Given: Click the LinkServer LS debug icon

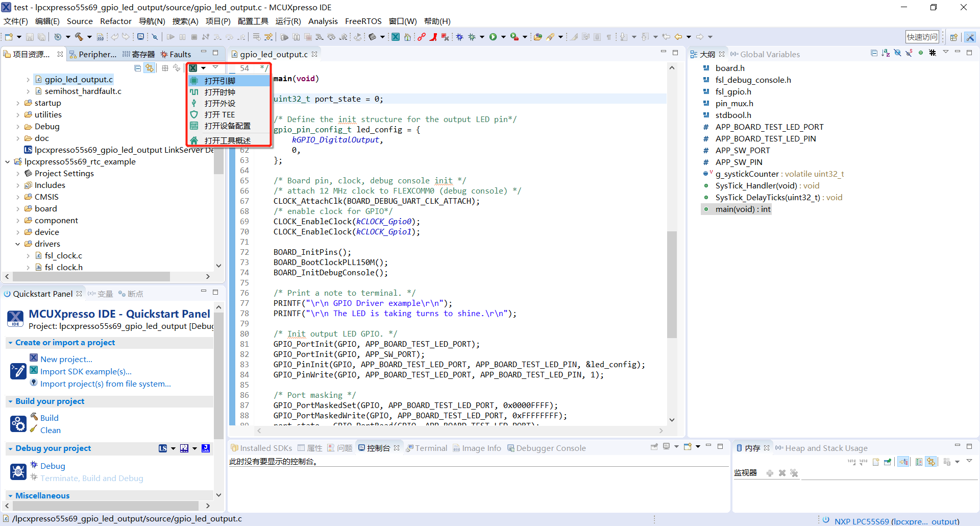Looking at the screenshot, I should (x=163, y=448).
